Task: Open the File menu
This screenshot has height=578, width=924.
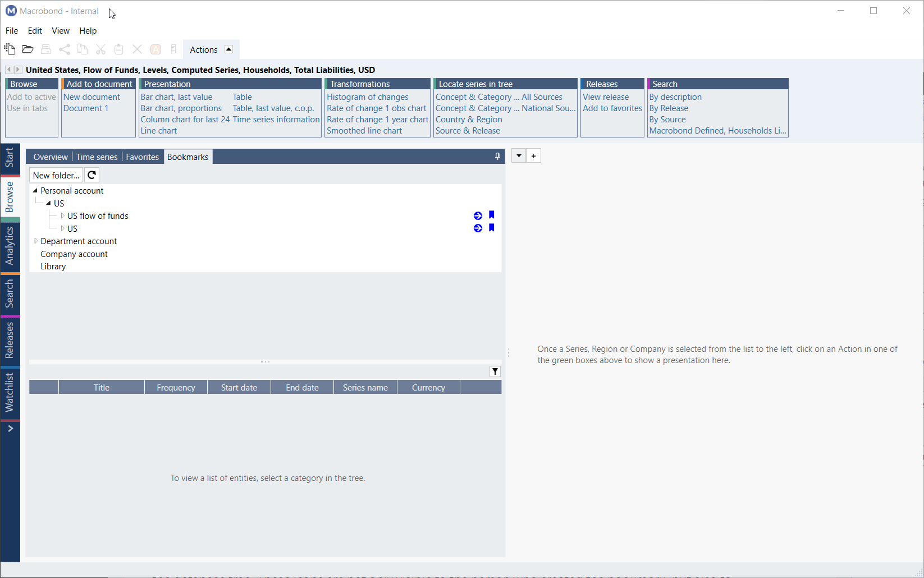Action: (x=12, y=31)
